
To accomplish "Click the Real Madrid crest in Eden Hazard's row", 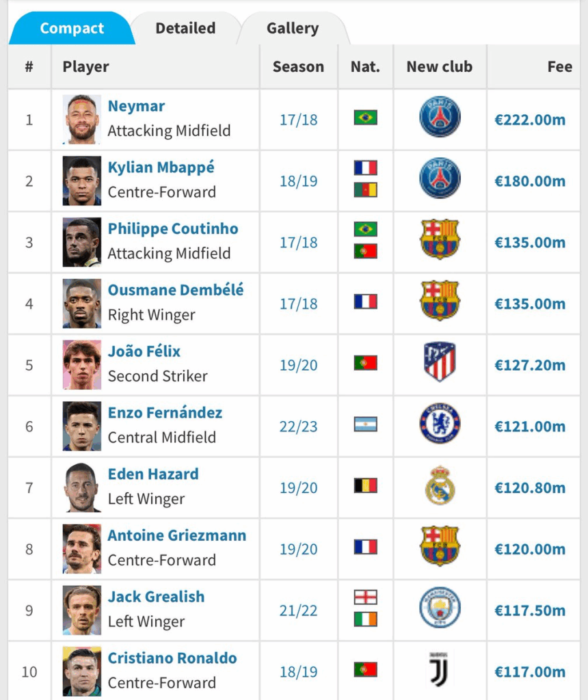I will pyautogui.click(x=440, y=485).
